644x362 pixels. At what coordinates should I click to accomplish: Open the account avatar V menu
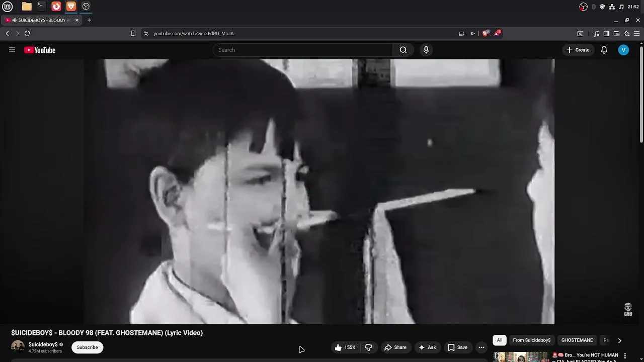[623, 50]
